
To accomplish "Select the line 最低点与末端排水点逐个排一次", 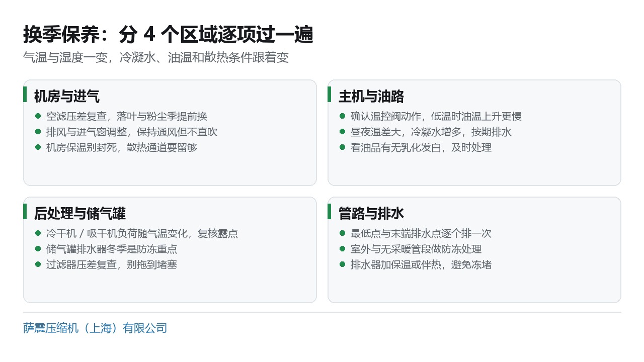I will 421,233.
